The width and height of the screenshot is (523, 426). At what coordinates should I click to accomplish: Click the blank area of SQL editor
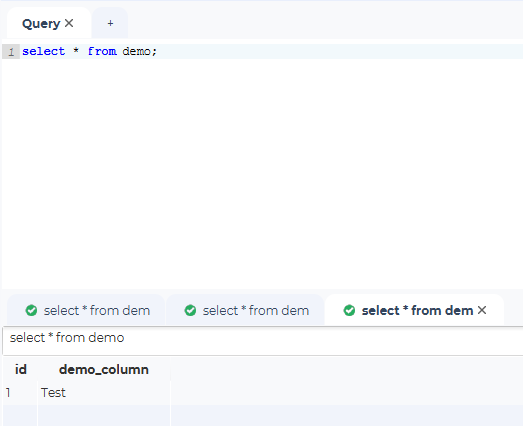click(x=262, y=173)
